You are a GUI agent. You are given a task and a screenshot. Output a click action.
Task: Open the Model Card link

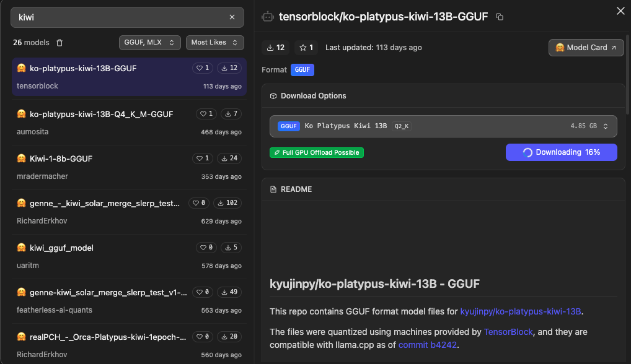586,48
